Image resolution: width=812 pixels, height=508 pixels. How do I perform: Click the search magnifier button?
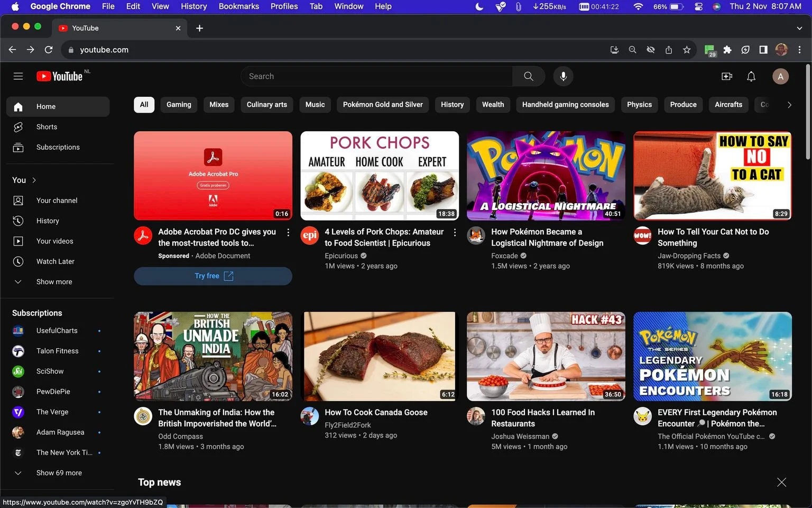point(529,76)
